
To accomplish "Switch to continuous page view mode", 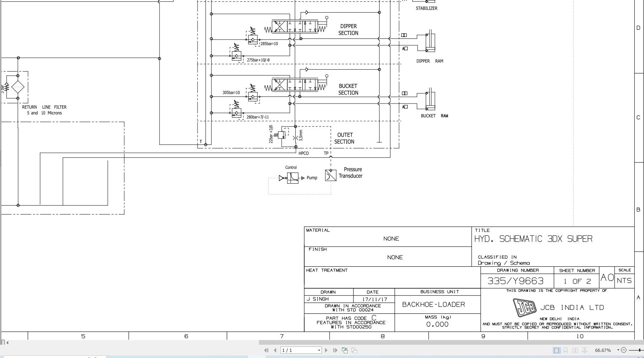I will (566, 350).
